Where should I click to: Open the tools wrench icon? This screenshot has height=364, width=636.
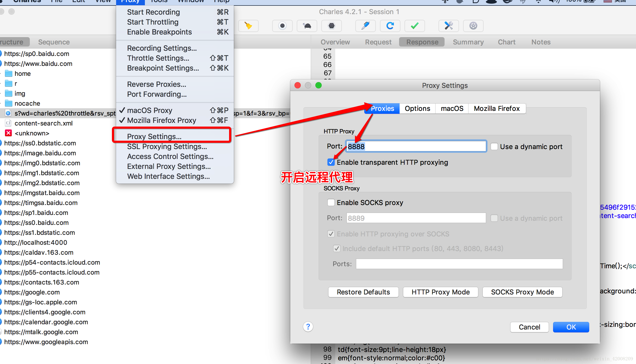pos(449,26)
